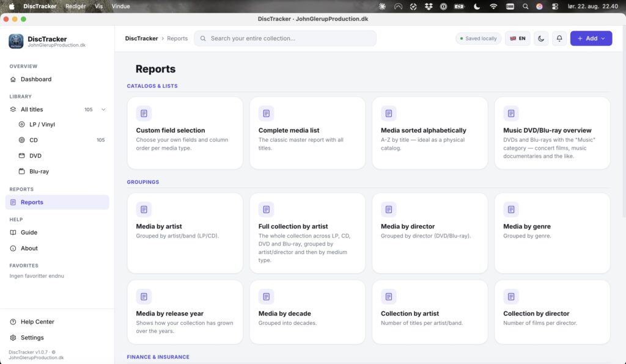Click the Media sorted alphabetically card icon

click(x=388, y=114)
